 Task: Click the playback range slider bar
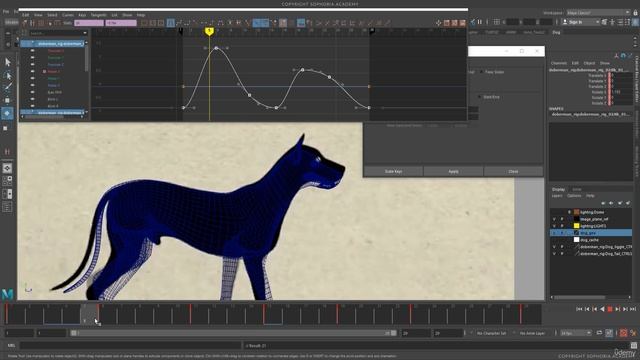[233, 333]
